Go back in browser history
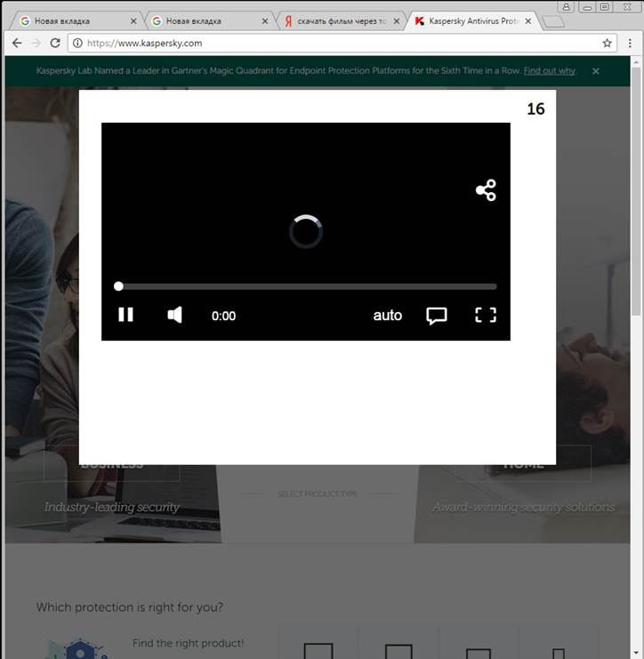Screen dimensions: 644x659 pyautogui.click(x=17, y=43)
